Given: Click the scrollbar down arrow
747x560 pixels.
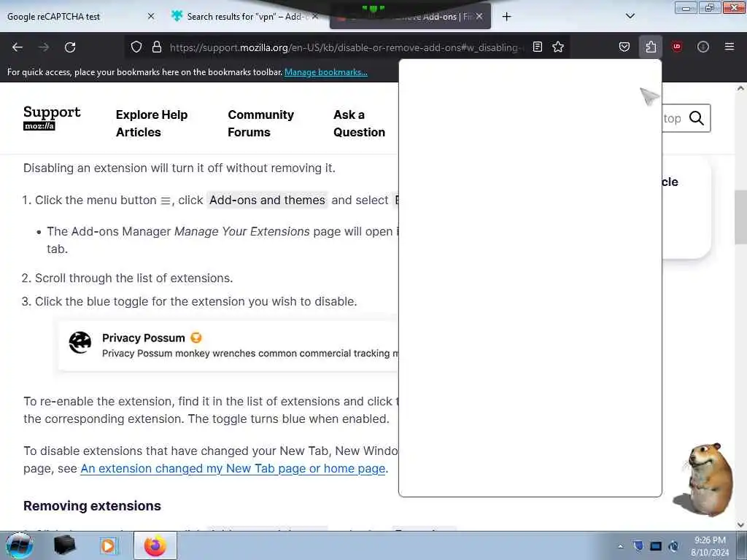Looking at the screenshot, I should coord(741,525).
